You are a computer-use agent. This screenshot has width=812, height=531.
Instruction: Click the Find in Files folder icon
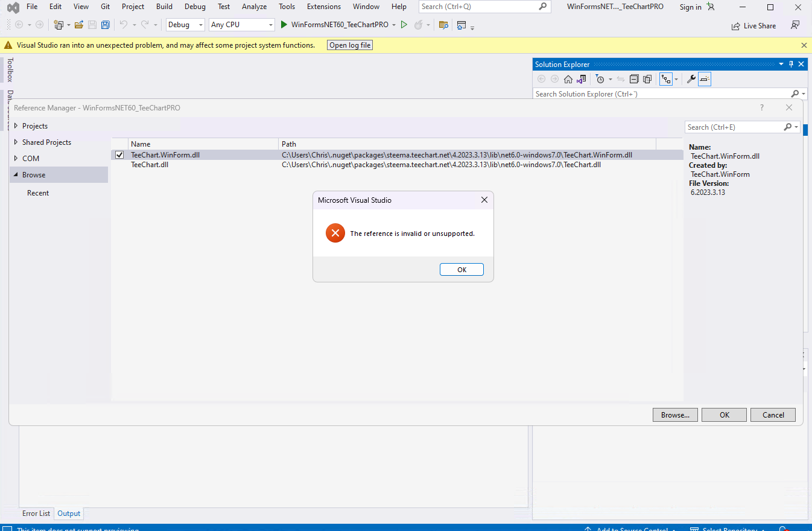[x=443, y=25]
